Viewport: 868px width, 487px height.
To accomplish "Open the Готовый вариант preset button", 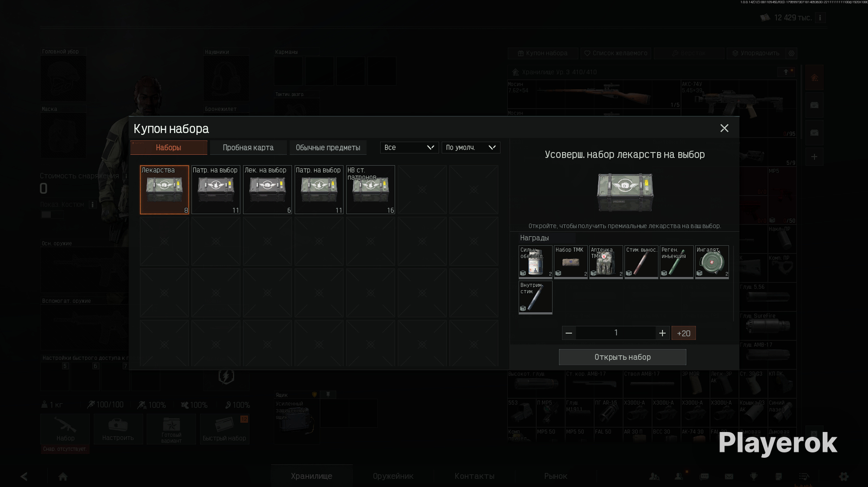I will (171, 429).
